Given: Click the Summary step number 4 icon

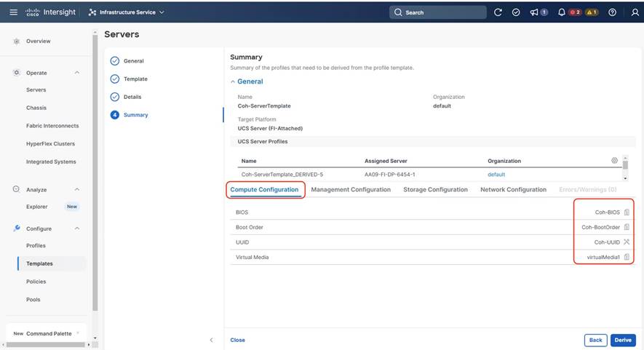Looking at the screenshot, I should pyautogui.click(x=114, y=115).
